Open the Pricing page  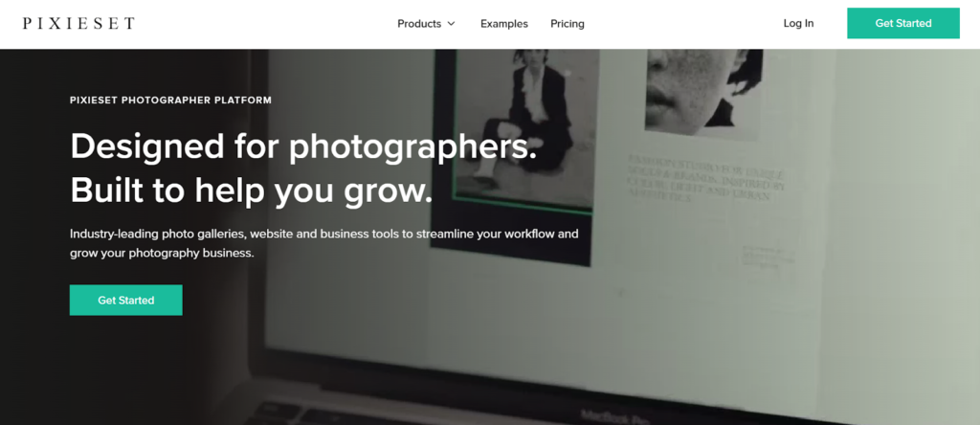coord(567,24)
